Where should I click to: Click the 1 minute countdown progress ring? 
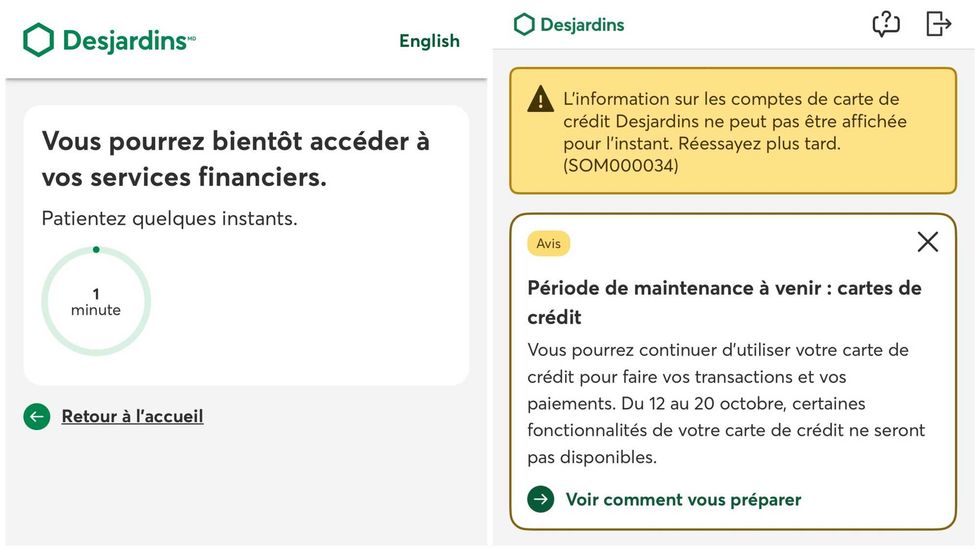click(96, 301)
